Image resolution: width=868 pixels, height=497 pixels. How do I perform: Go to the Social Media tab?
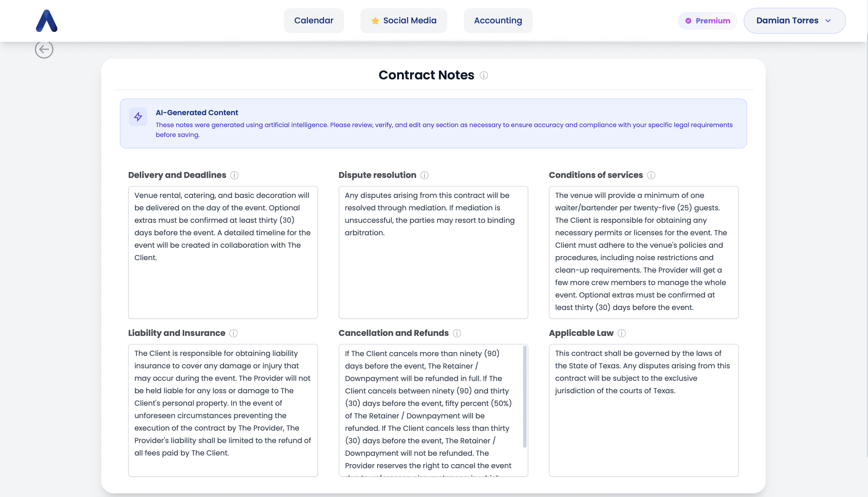pyautogui.click(x=404, y=21)
